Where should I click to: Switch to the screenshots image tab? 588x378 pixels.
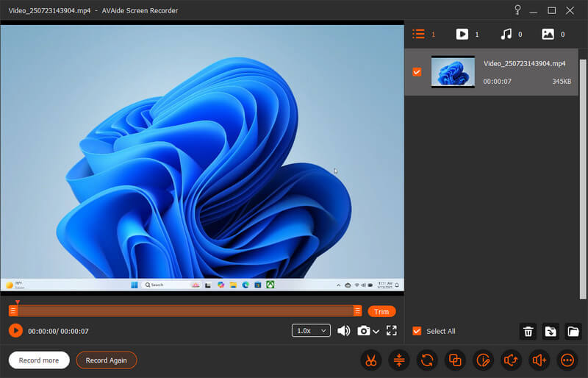(548, 34)
